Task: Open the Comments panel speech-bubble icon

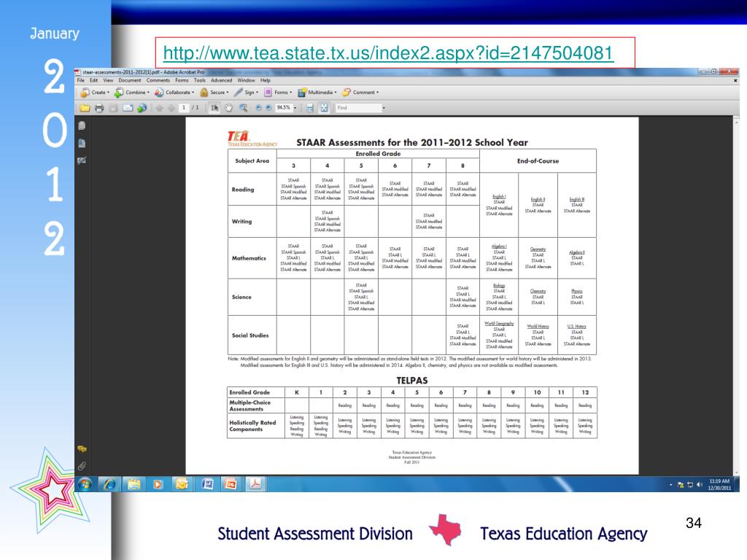Action: pyautogui.click(x=82, y=449)
